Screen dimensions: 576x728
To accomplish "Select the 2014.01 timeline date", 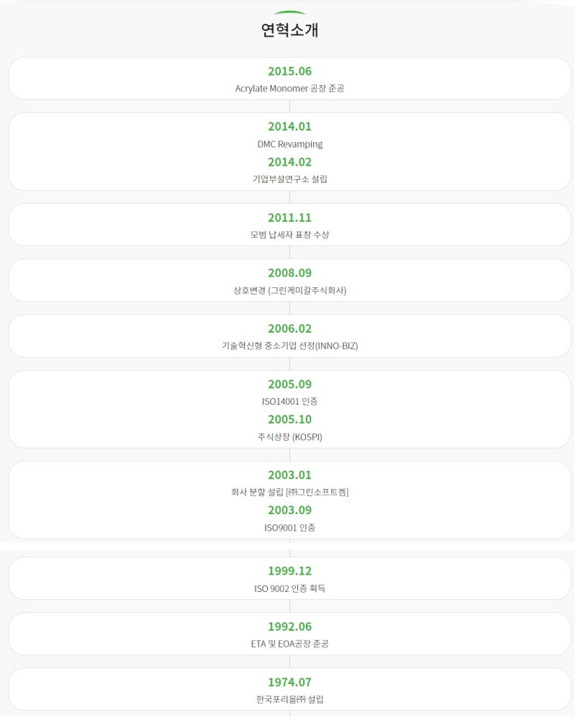I will coord(289,127).
